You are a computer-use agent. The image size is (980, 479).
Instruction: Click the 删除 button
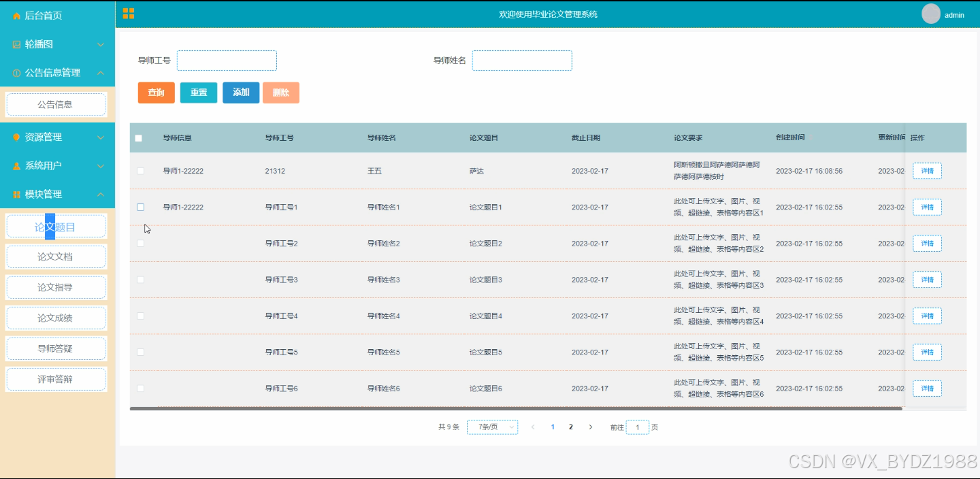click(281, 93)
